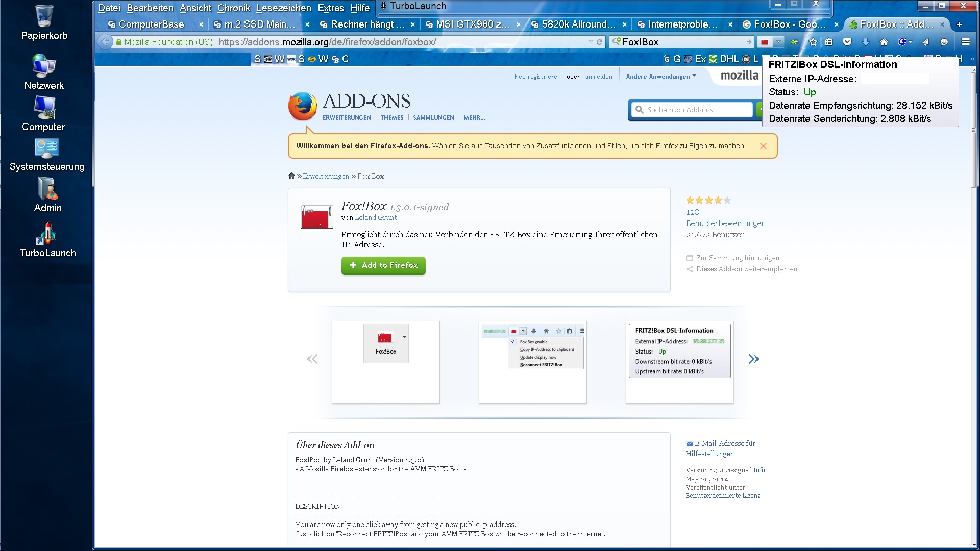Open the Firefox hamburger menu
Screen dimensions: 980x551
click(x=965, y=42)
